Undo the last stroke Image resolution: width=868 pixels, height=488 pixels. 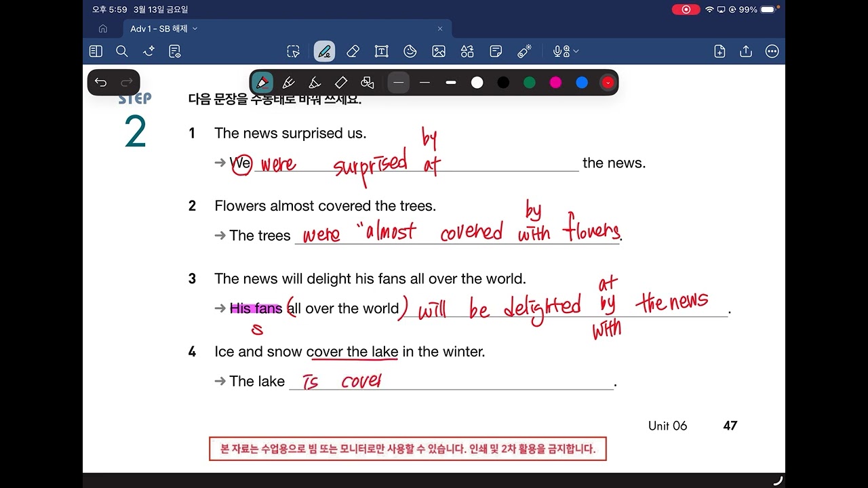[x=101, y=82]
